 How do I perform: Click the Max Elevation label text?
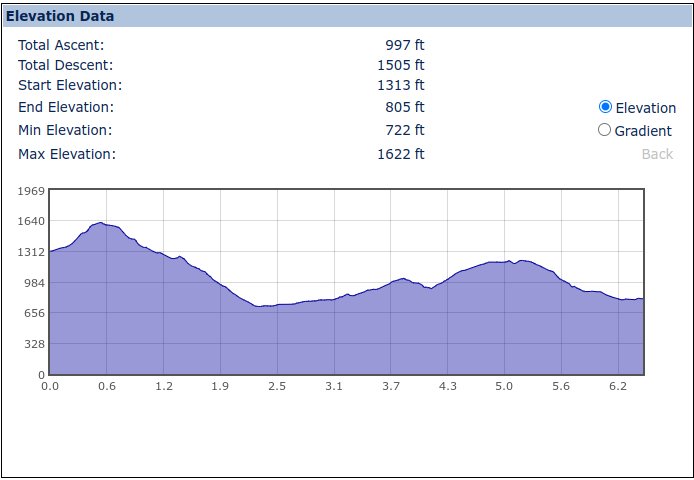[x=67, y=154]
